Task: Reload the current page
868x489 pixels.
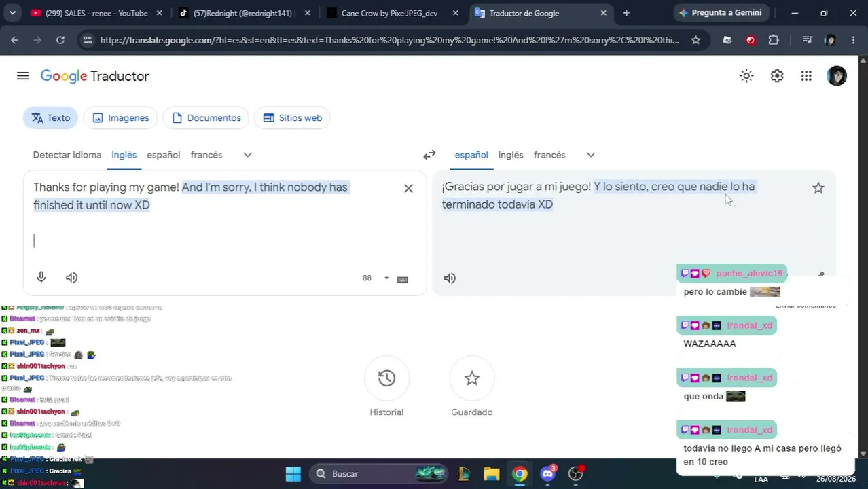Action: [60, 40]
